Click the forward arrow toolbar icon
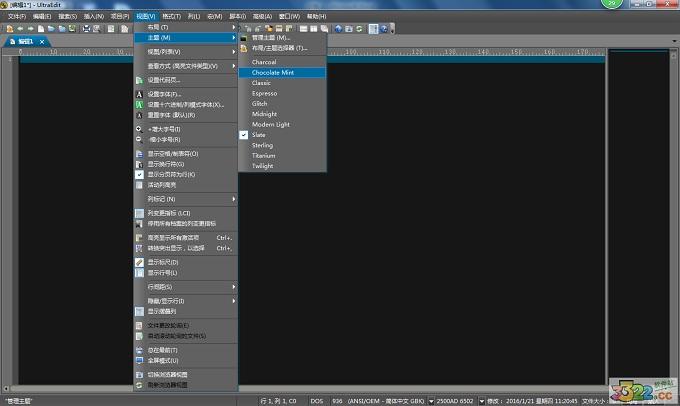The image size is (680, 406). (30, 29)
